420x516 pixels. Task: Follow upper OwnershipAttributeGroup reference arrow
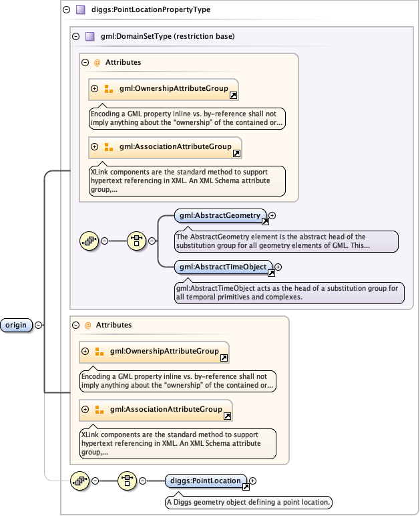coord(232,96)
